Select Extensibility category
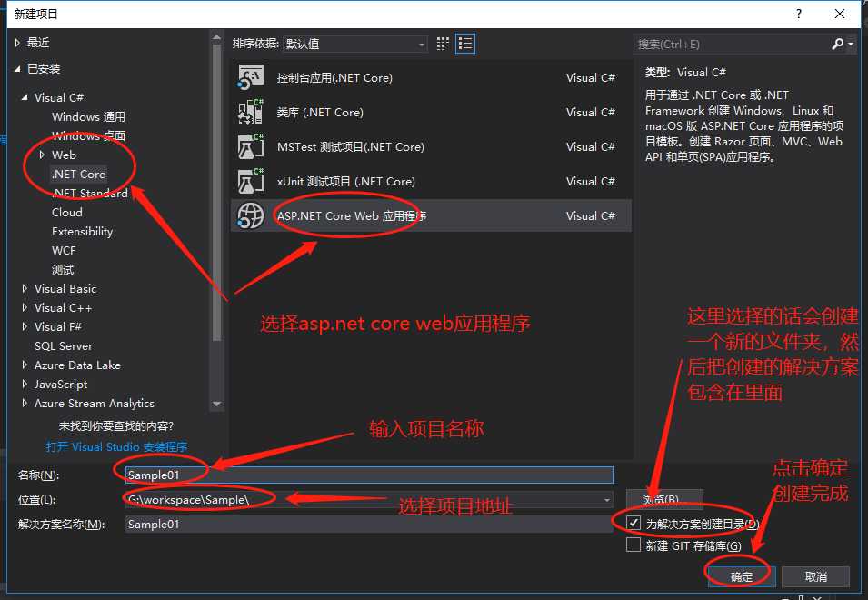This screenshot has width=868, height=600. (x=82, y=232)
